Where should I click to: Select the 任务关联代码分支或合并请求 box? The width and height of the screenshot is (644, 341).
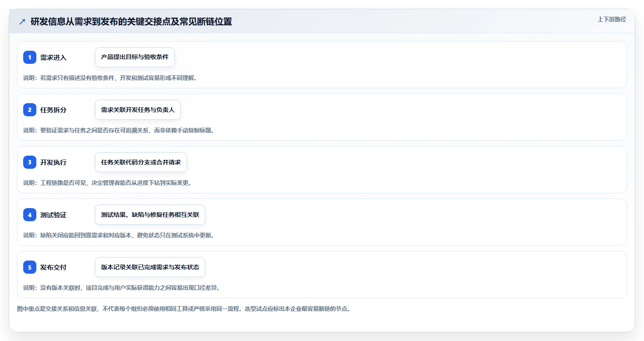141,162
